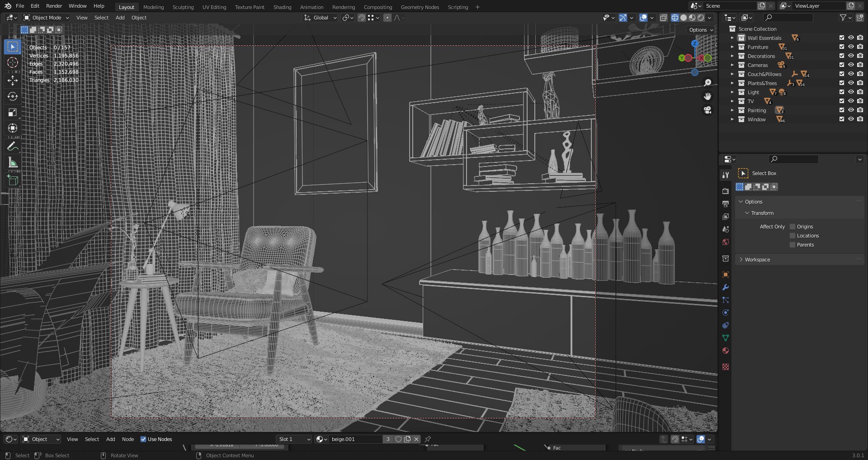
Task: Open the Object Constraints properties tab
Action: point(726,325)
